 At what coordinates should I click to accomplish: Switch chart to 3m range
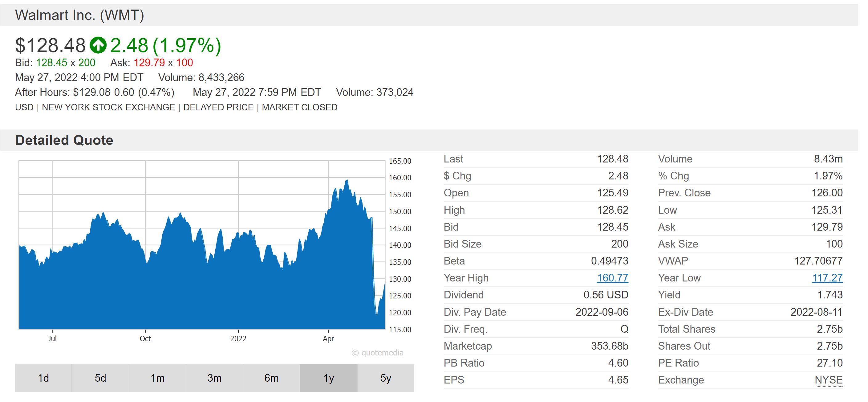coord(214,378)
